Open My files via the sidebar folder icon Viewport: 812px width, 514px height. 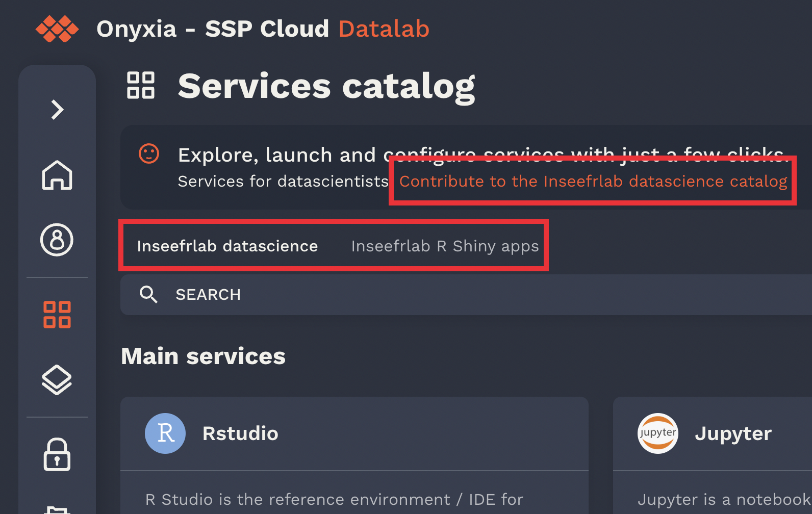coord(57,510)
